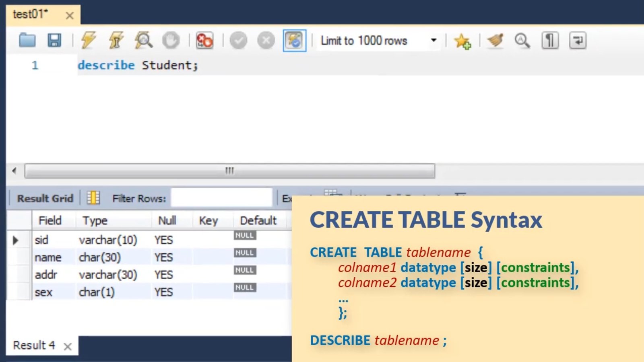The width and height of the screenshot is (644, 362).
Task: Select the name field cell
Action: pyautogui.click(x=54, y=257)
